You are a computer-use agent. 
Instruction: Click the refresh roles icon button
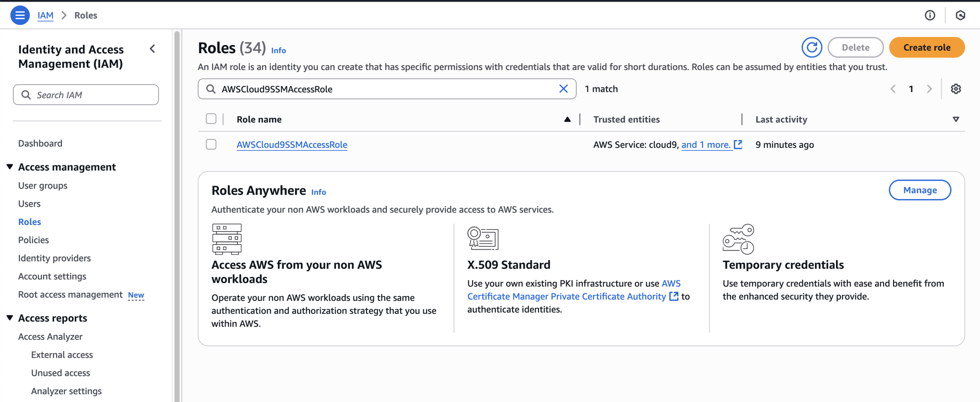tap(811, 47)
